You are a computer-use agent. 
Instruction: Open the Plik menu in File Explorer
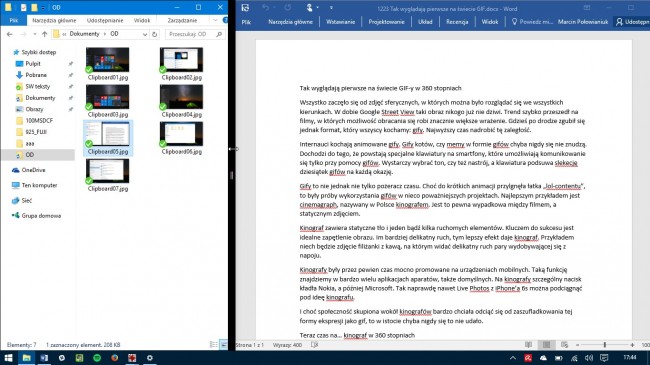pos(14,20)
